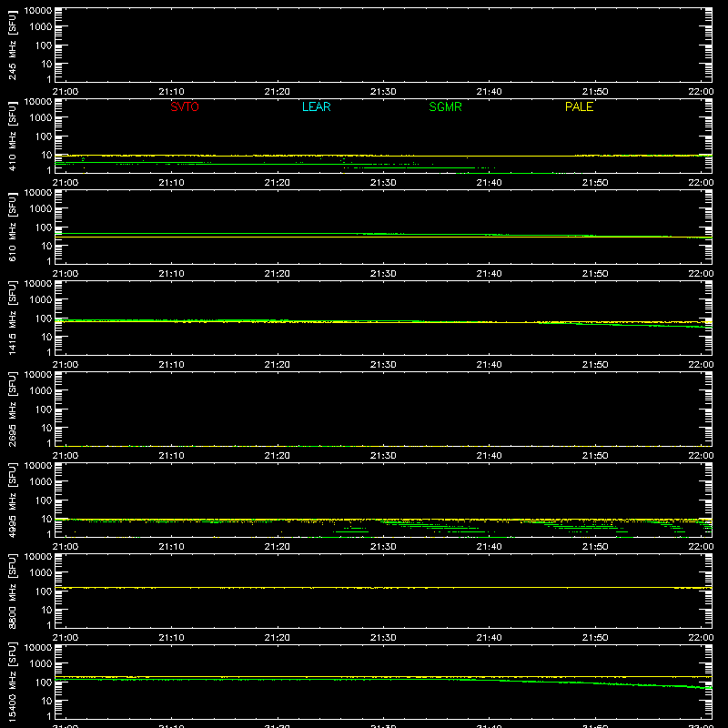This screenshot has height=728, width=728.
Task: Select the 2695 MHz [SFU] axis title
Action: 12,409
